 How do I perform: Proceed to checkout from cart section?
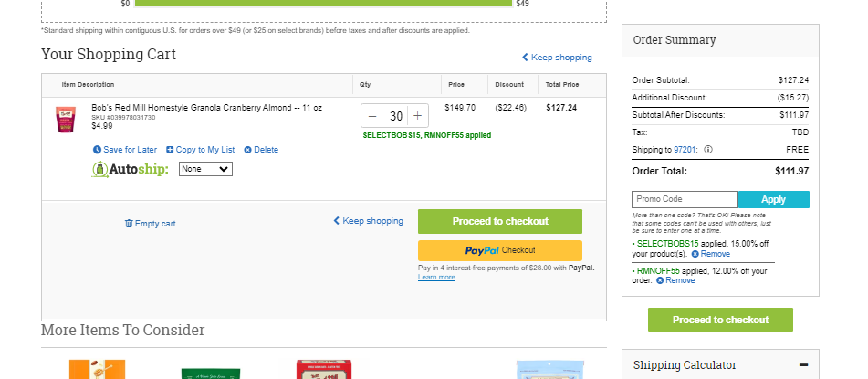point(500,221)
